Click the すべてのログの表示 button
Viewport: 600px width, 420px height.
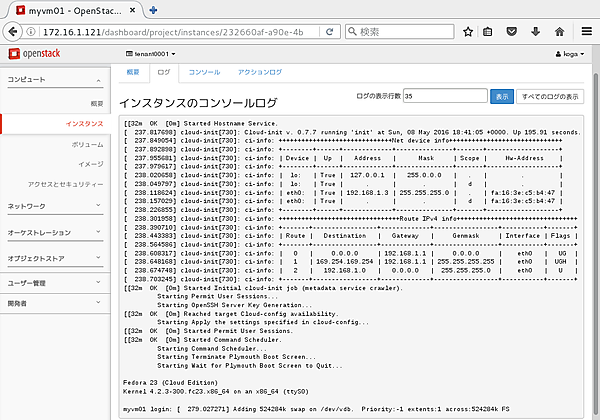[550, 97]
